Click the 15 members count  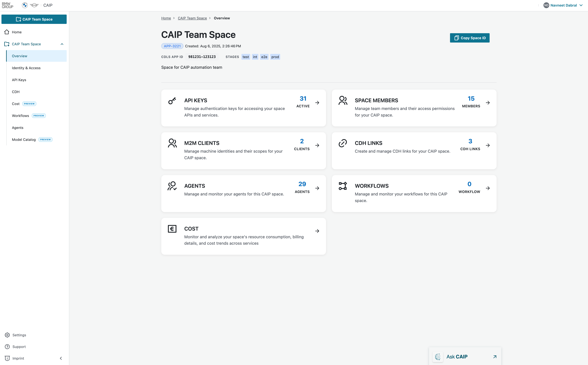[471, 98]
